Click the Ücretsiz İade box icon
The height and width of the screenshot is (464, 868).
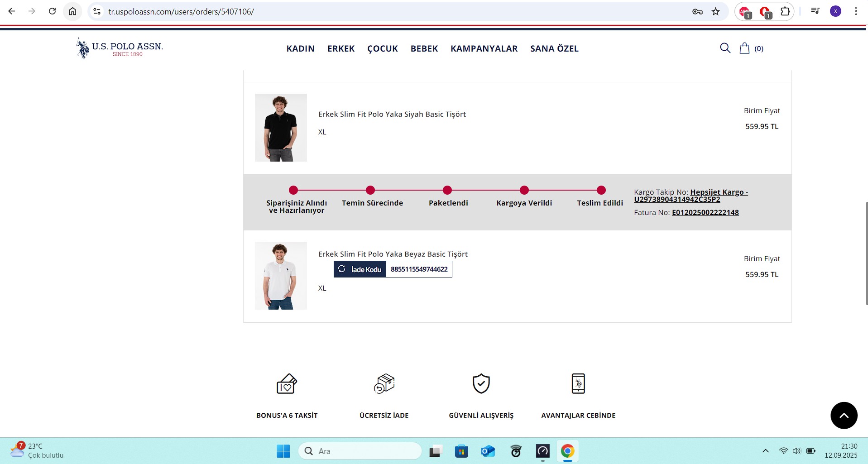(384, 384)
